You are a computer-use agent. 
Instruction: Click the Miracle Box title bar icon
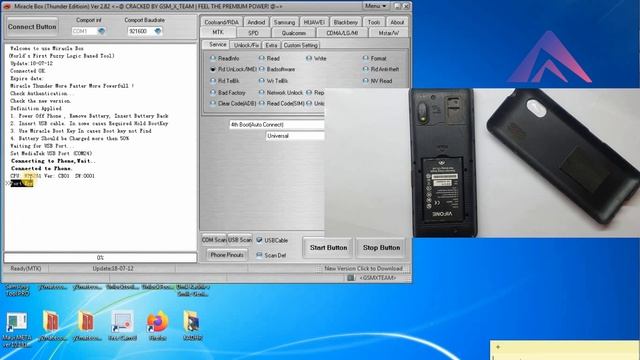(x=7, y=6)
